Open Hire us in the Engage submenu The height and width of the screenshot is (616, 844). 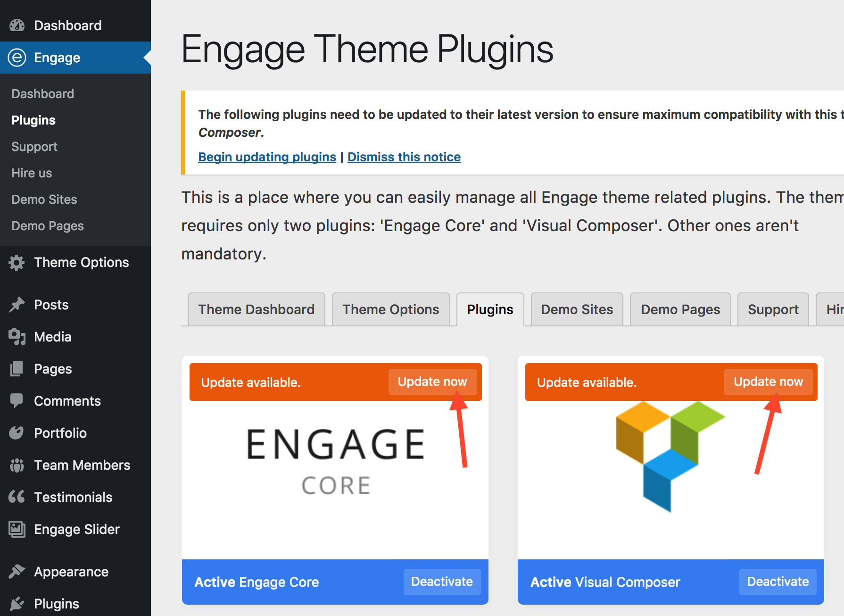(32, 173)
